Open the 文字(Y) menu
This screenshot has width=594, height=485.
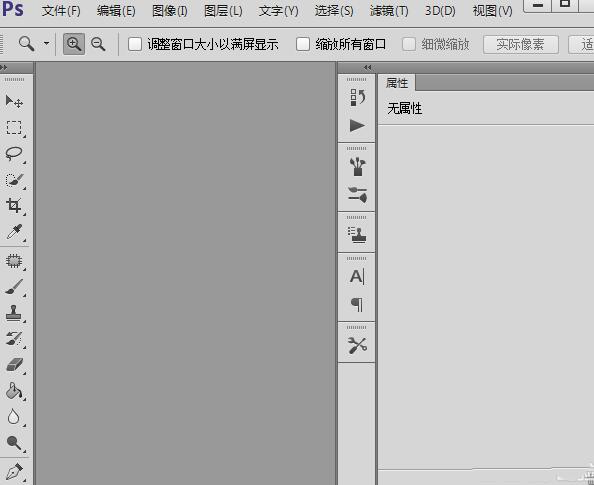[x=278, y=11]
